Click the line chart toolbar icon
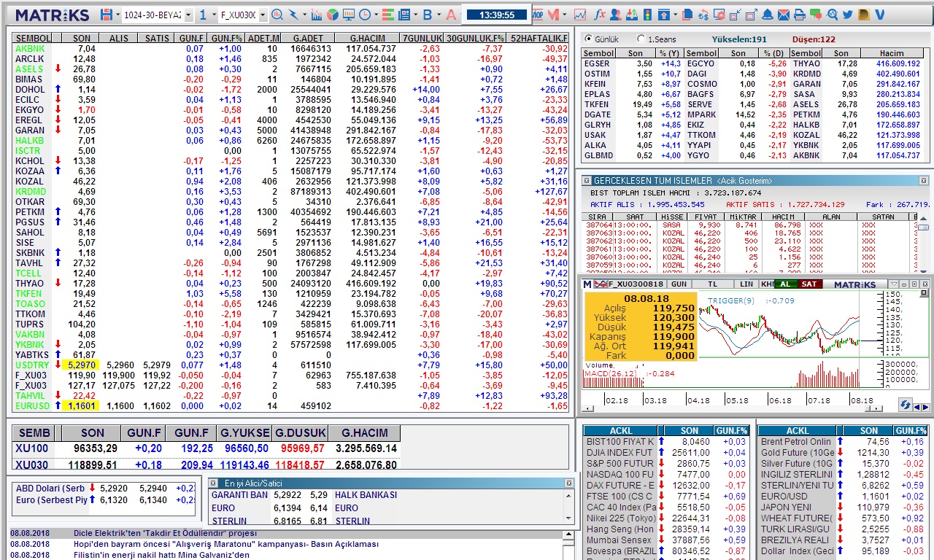This screenshot has width=934, height=560. 580,15
